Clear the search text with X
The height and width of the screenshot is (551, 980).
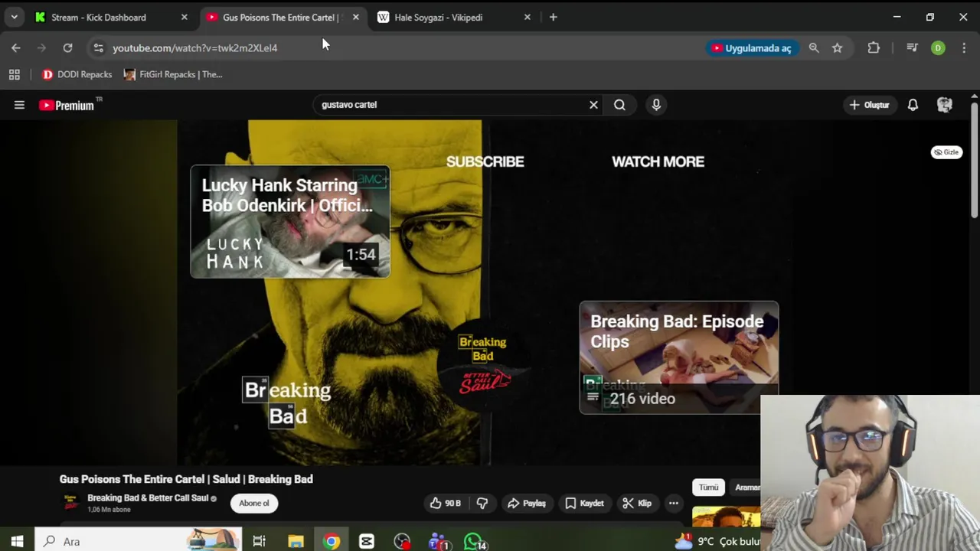[x=593, y=105]
